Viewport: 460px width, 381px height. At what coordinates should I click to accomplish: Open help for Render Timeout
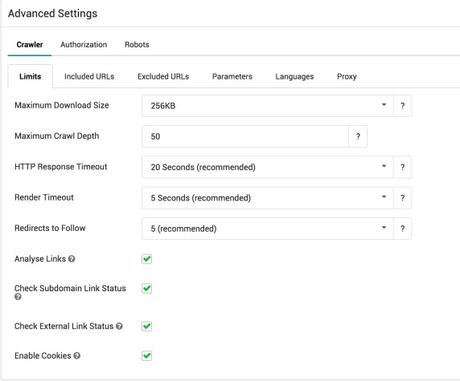tap(402, 198)
